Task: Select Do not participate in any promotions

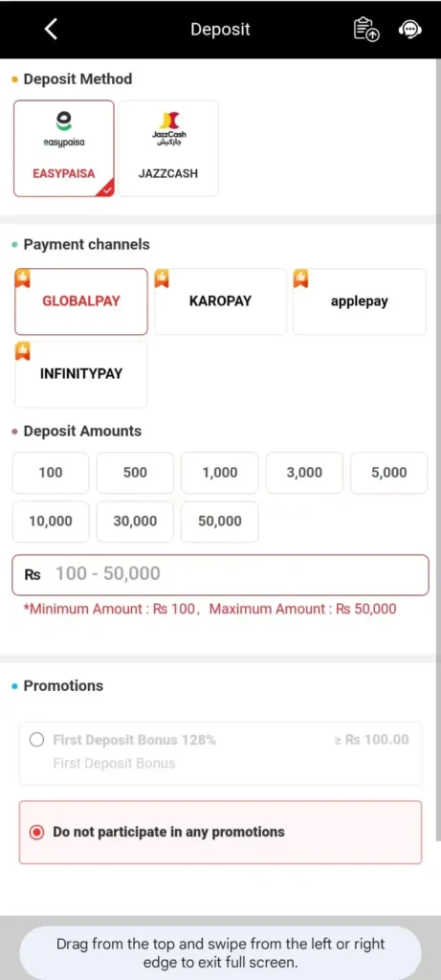Action: click(220, 832)
